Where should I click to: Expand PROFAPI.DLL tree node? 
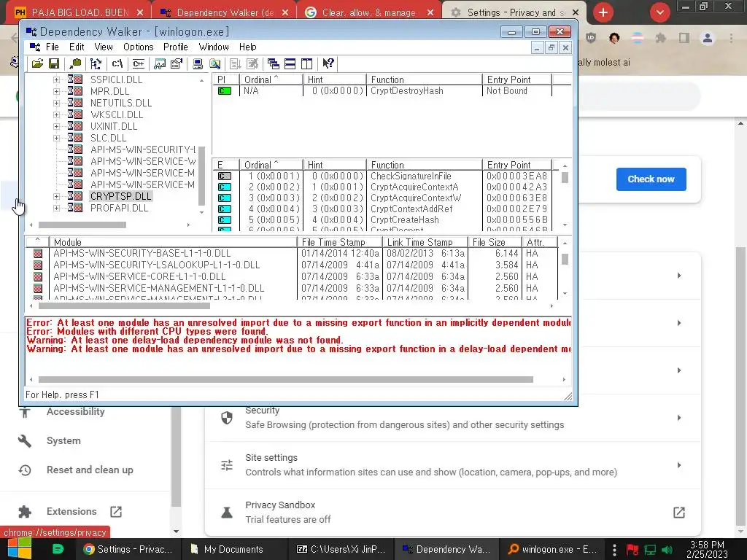point(56,208)
